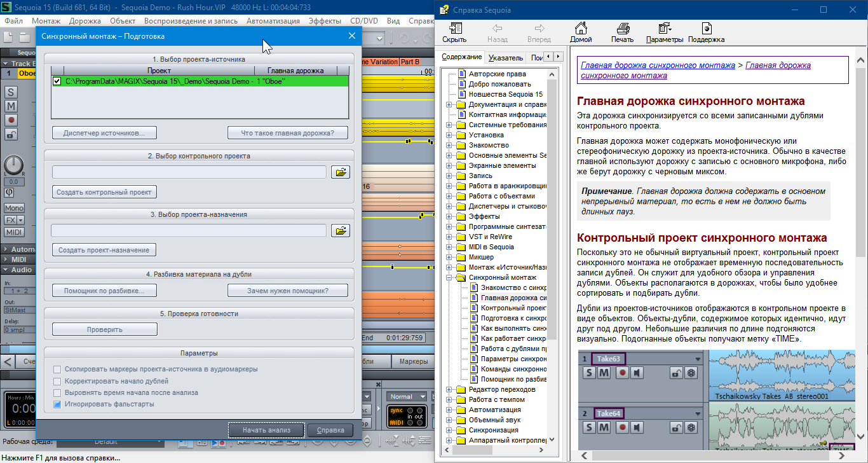Image resolution: width=868 pixels, height=463 pixels.
Task: Select the Содержание tab in help
Action: tap(462, 57)
